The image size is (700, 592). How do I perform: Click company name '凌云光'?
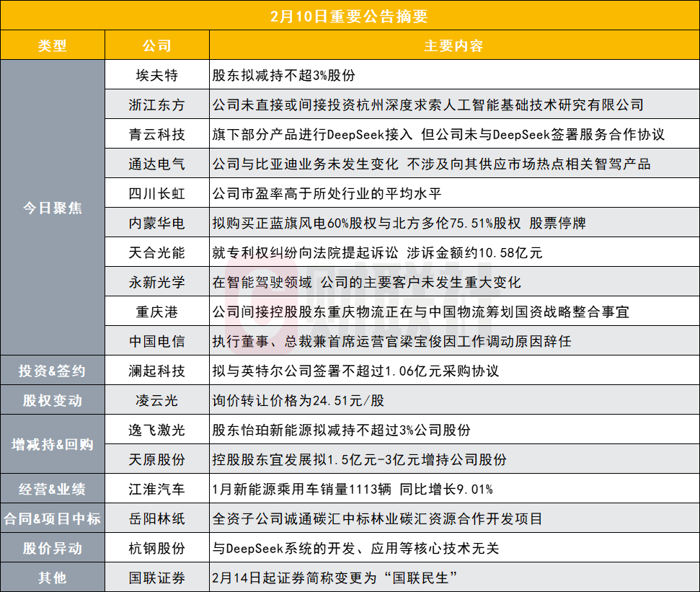pyautogui.click(x=156, y=400)
